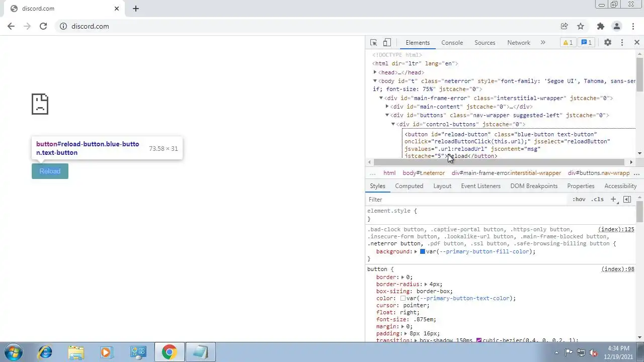Image resolution: width=644 pixels, height=362 pixels.
Task: Open a new browser tab
Action: (136, 9)
